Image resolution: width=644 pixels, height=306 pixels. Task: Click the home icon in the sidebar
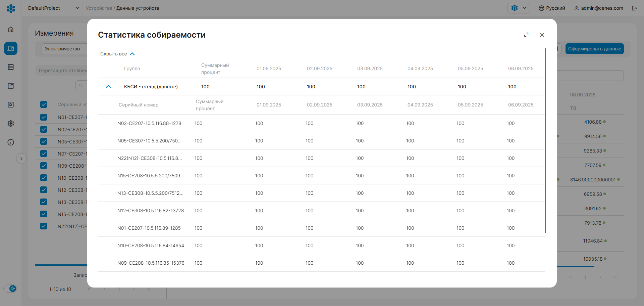click(11, 30)
